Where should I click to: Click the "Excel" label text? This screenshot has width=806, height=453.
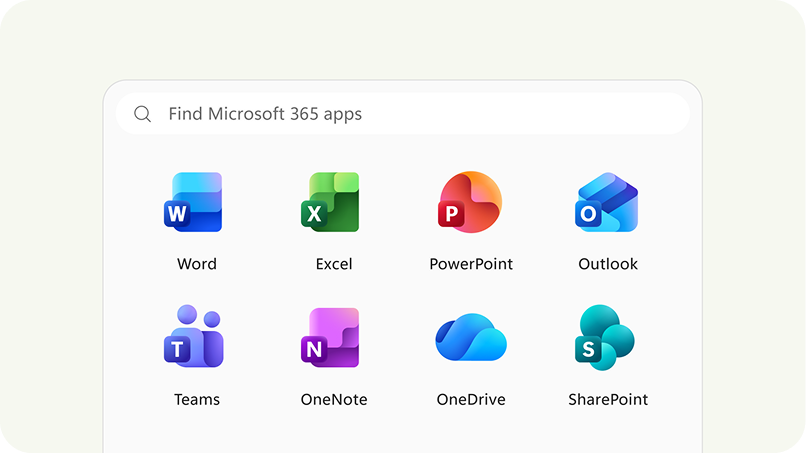pyautogui.click(x=334, y=264)
